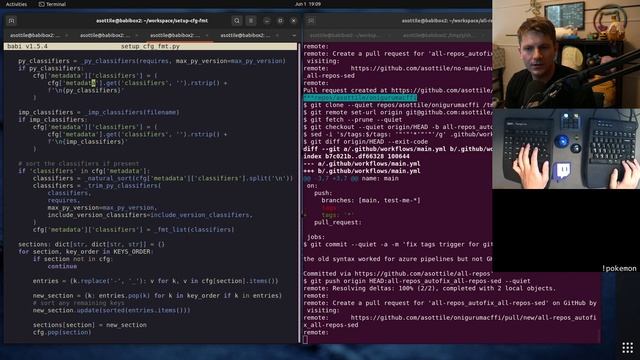Switch to the second tab in left terminal
The image size is (640, 360).
point(105,36)
